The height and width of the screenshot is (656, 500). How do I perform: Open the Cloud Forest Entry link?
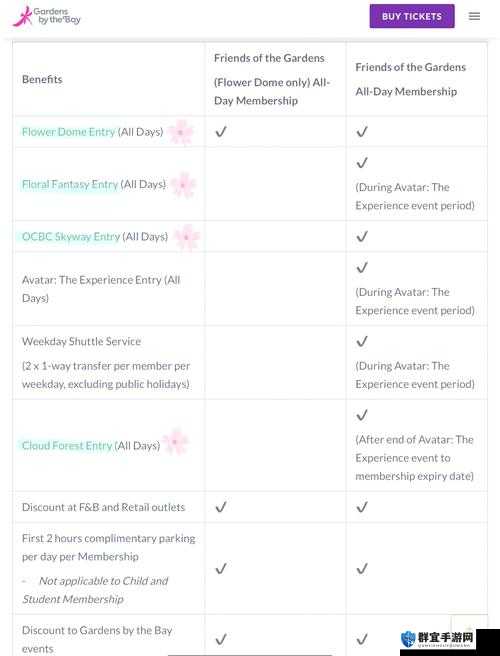67,446
